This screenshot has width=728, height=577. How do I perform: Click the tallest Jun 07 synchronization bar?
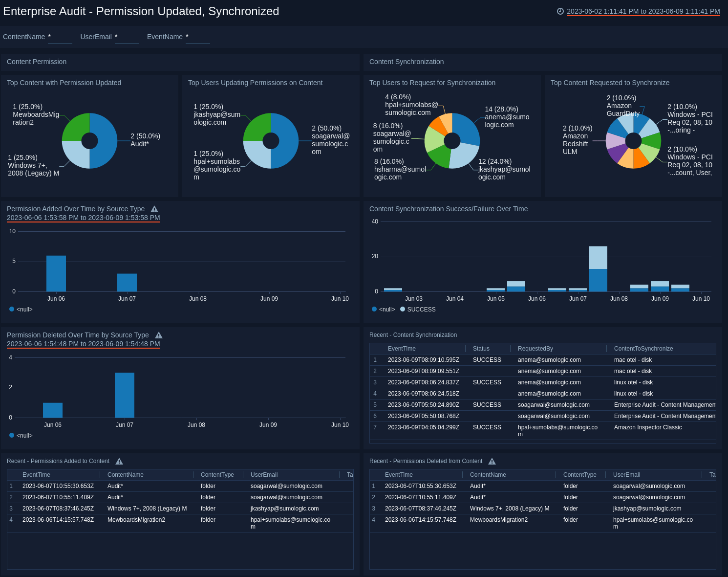[598, 269]
